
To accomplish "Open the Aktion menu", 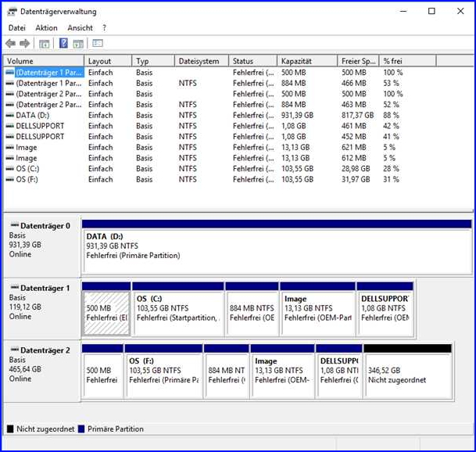I will [46, 28].
